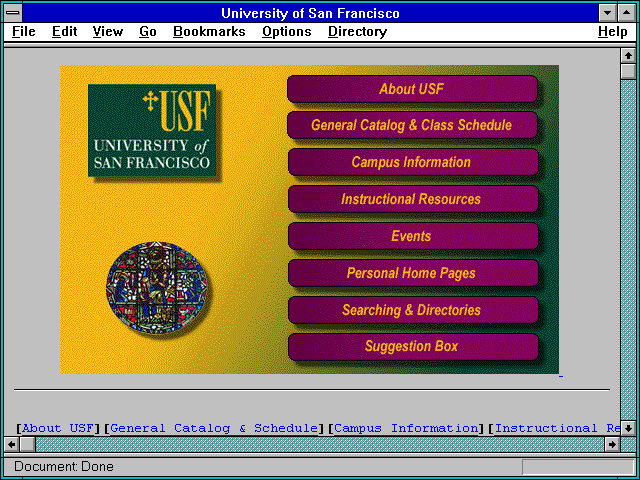Click the Events button
This screenshot has width=640, height=480.
click(413, 236)
